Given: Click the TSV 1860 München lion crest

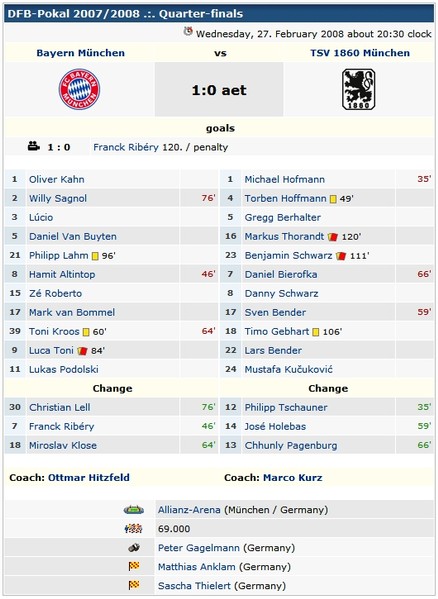Looking at the screenshot, I should (x=359, y=89).
